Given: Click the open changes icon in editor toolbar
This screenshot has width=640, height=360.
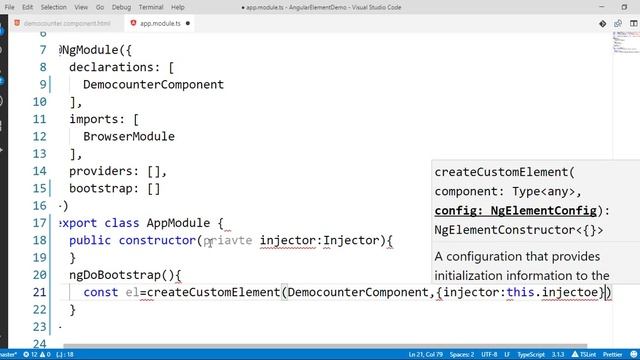Looking at the screenshot, I should (x=618, y=24).
